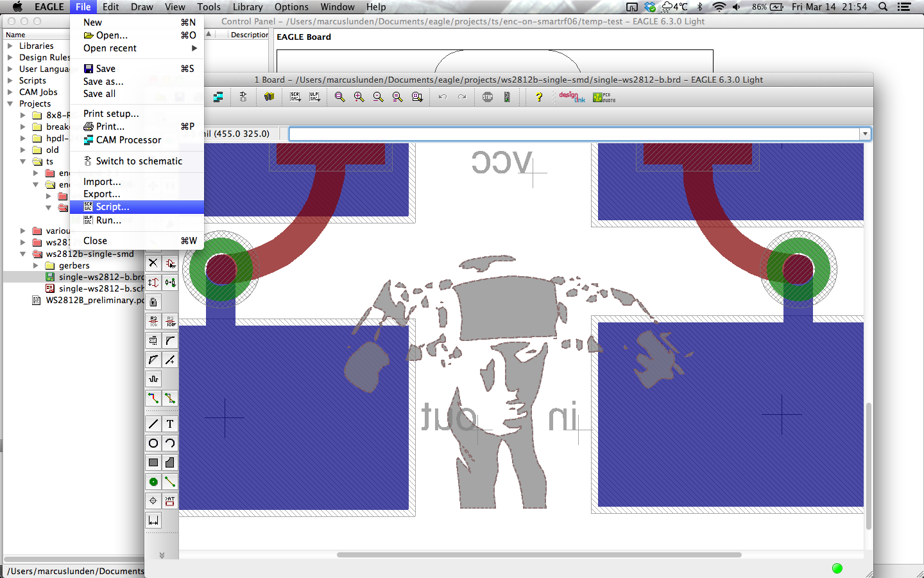
Task: Select the Arc tool
Action: [x=170, y=443]
